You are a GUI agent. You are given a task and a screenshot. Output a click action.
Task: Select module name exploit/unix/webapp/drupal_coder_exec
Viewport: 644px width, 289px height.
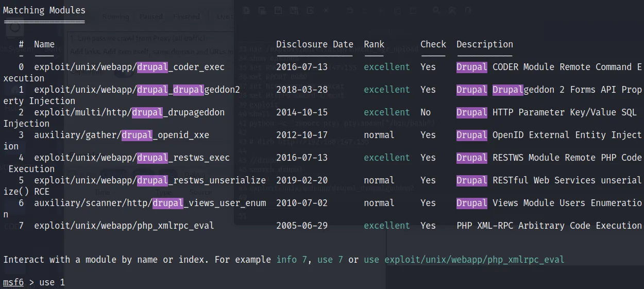click(x=129, y=67)
